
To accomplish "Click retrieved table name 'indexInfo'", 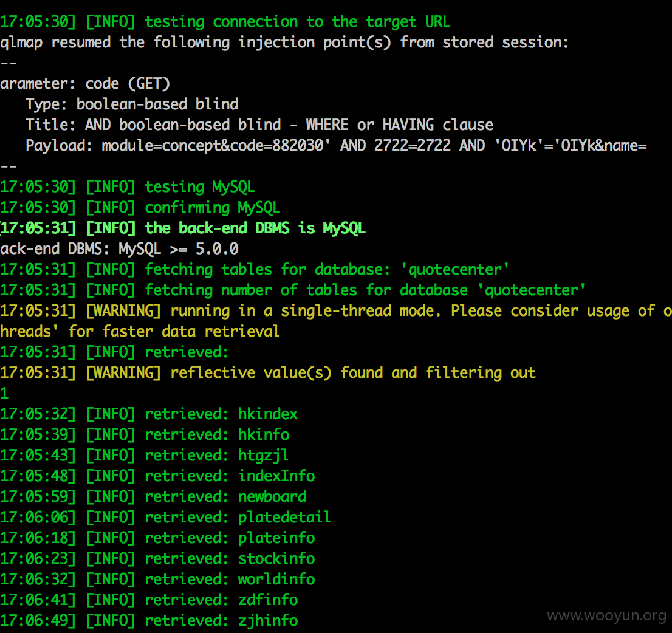I will tap(276, 476).
